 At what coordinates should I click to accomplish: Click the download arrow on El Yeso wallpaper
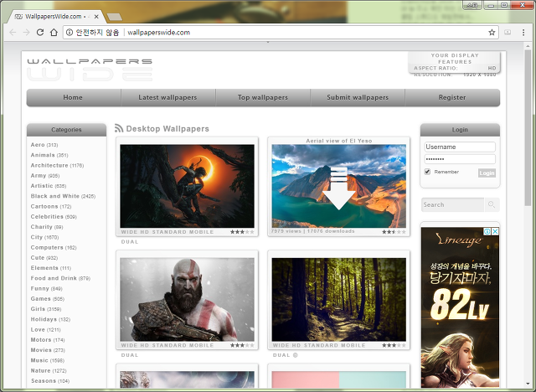pos(338,188)
